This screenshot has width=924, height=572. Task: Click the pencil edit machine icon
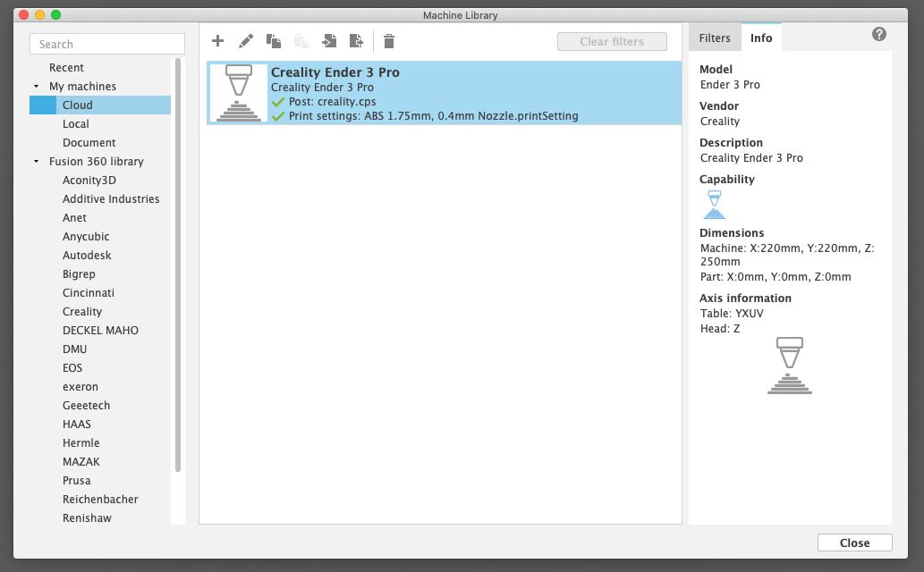click(x=246, y=40)
